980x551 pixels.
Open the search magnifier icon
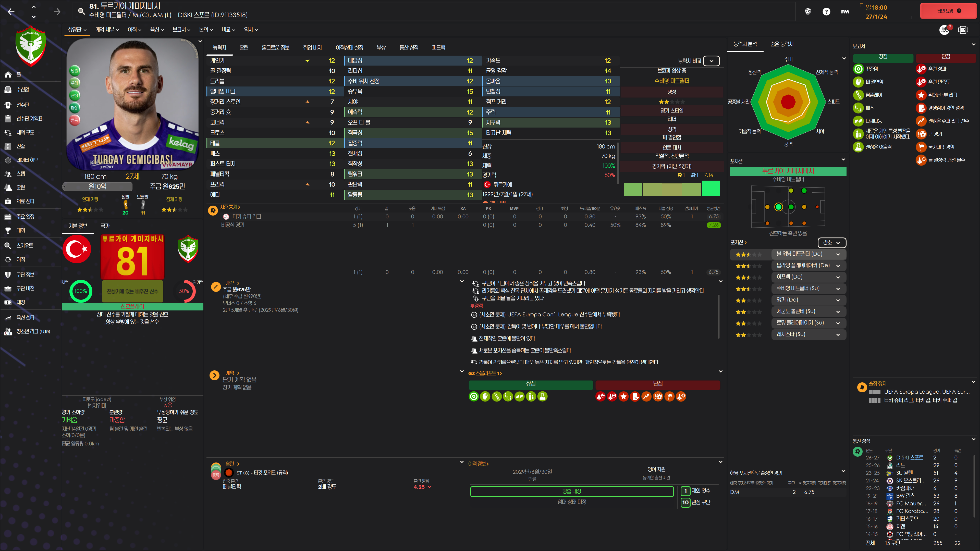pos(81,11)
